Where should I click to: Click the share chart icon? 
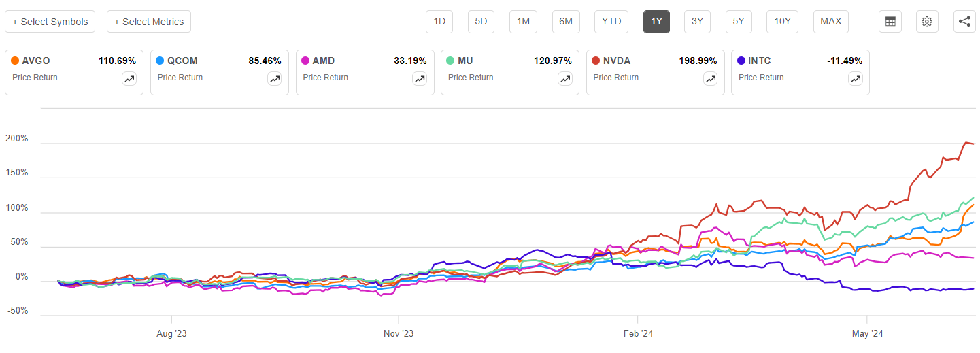click(964, 22)
